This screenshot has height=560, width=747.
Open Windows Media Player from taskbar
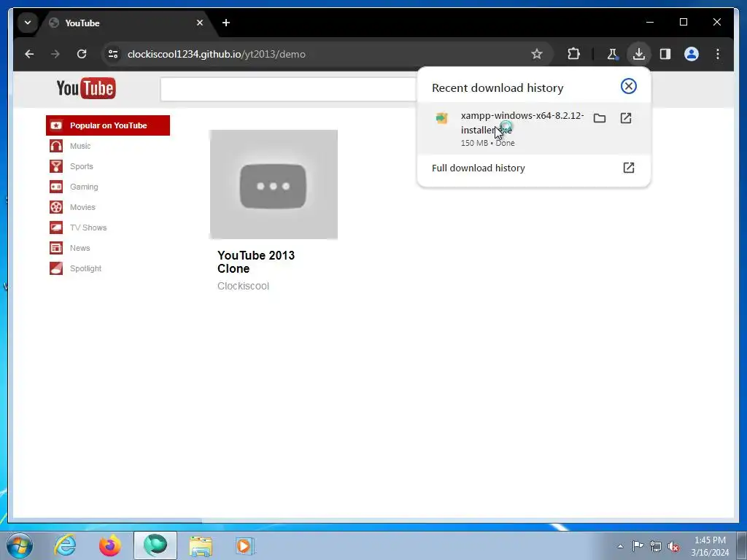coord(245,545)
